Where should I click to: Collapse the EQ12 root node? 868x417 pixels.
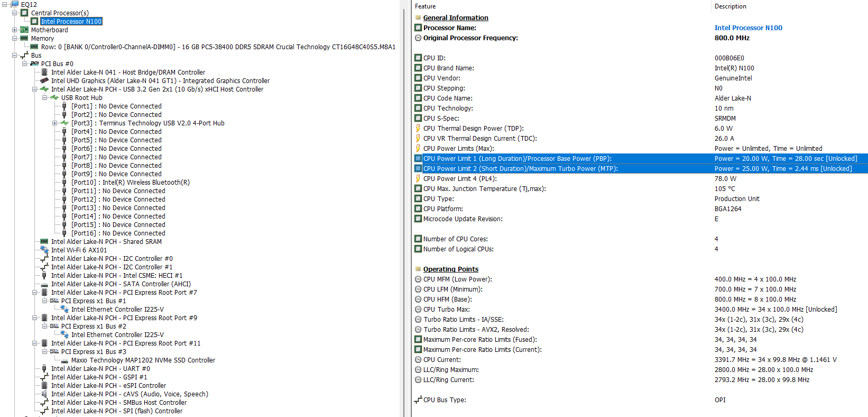point(4,4)
